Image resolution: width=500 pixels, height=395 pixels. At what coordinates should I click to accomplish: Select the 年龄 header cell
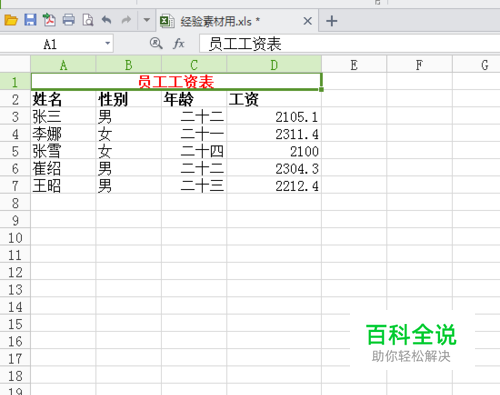pos(194,99)
